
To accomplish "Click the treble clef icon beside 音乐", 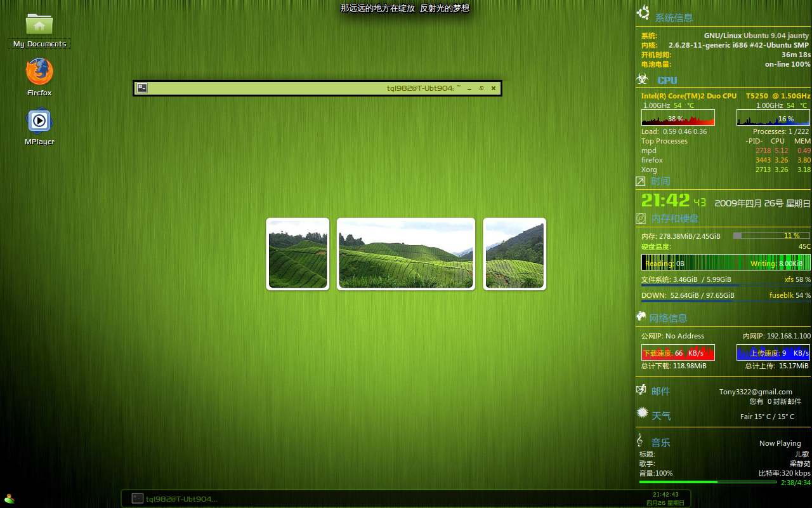I will [640, 441].
